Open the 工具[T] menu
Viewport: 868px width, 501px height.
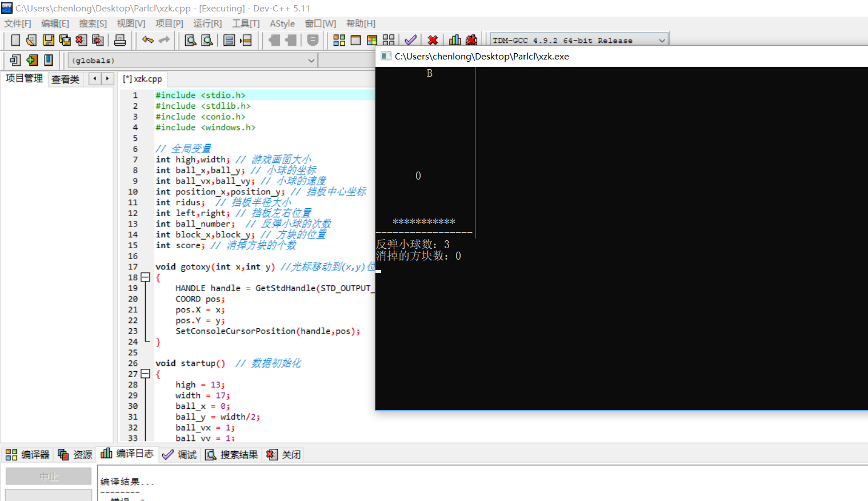click(x=246, y=23)
